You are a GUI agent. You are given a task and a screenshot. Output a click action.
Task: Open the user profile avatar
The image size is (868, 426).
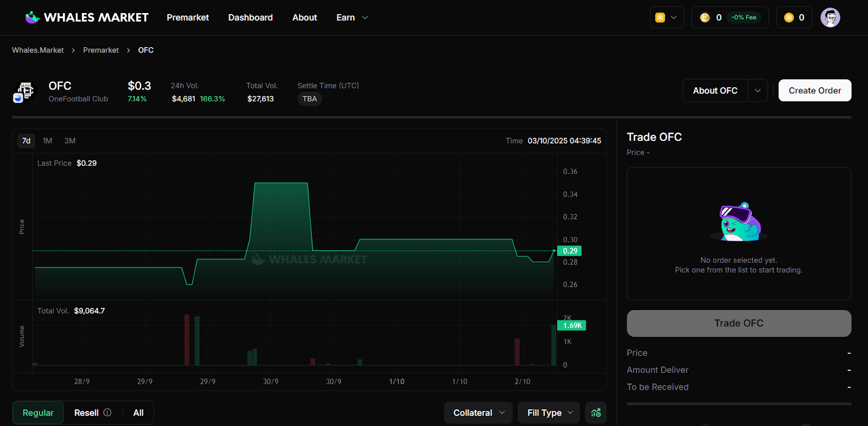click(830, 17)
